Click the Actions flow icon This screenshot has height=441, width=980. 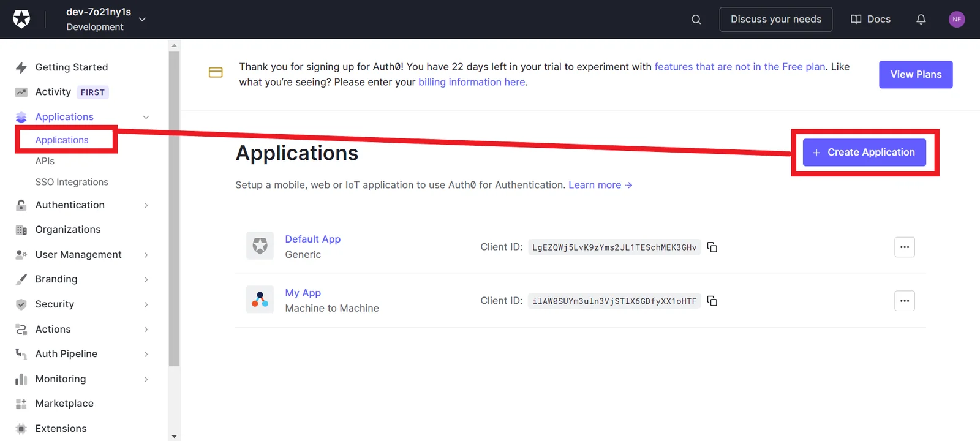[21, 330]
